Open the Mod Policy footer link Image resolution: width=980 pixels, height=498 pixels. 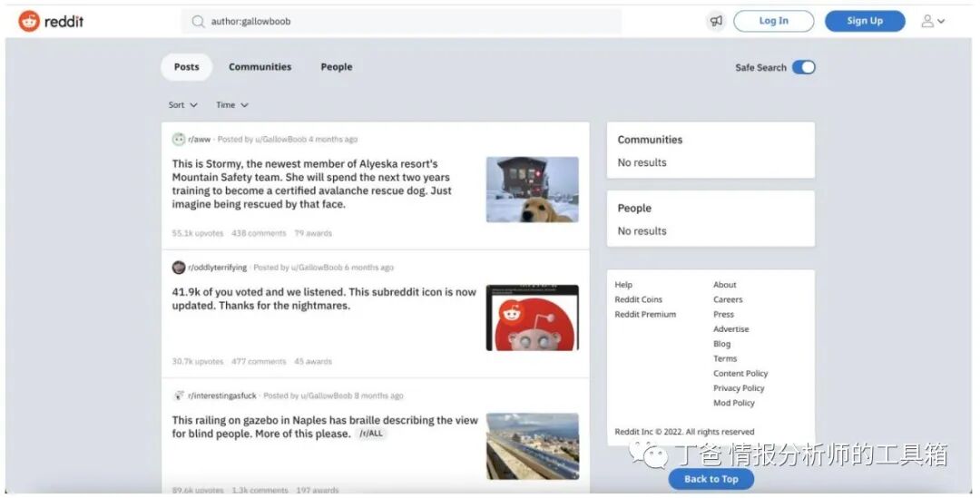tap(734, 403)
